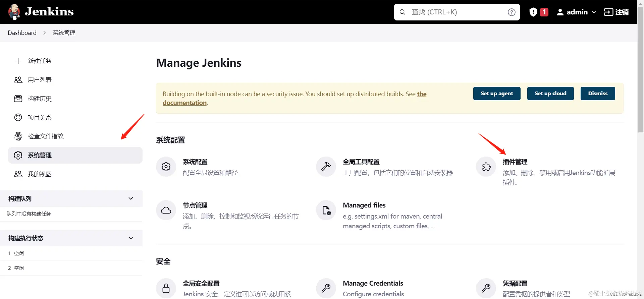Open the 节点管理 title
Image resolution: width=644 pixels, height=299 pixels.
pyautogui.click(x=195, y=205)
